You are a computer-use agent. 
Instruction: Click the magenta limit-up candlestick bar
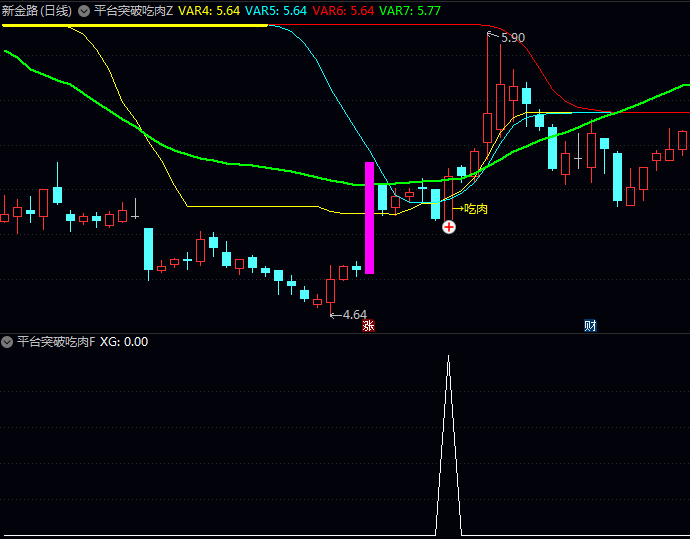click(x=369, y=218)
